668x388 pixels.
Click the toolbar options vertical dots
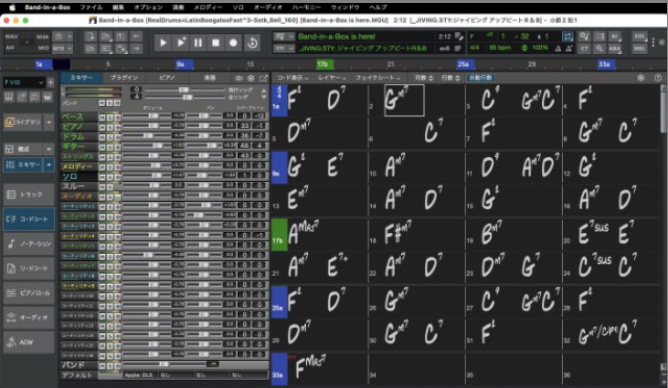pyautogui.click(x=653, y=42)
